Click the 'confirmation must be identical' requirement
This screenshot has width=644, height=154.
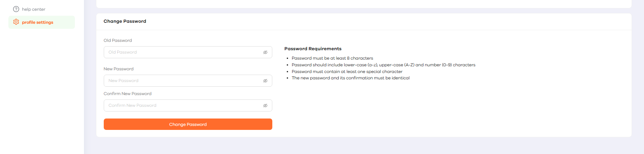(351, 78)
